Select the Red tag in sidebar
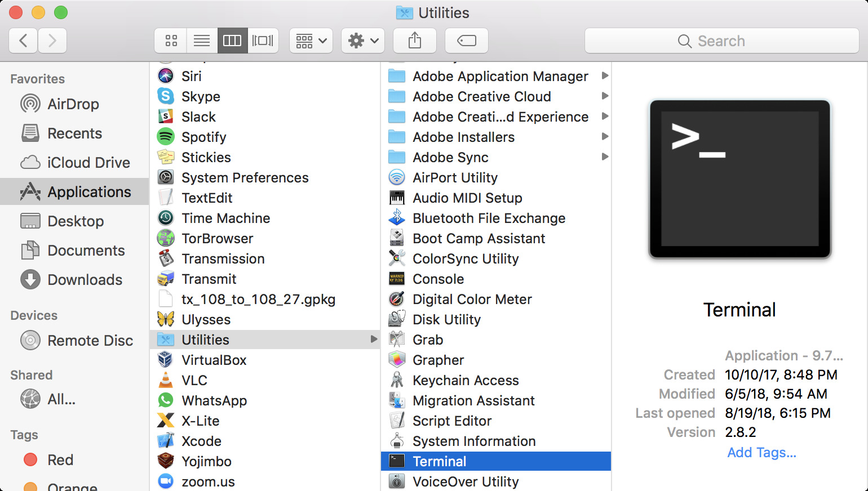 (x=60, y=460)
